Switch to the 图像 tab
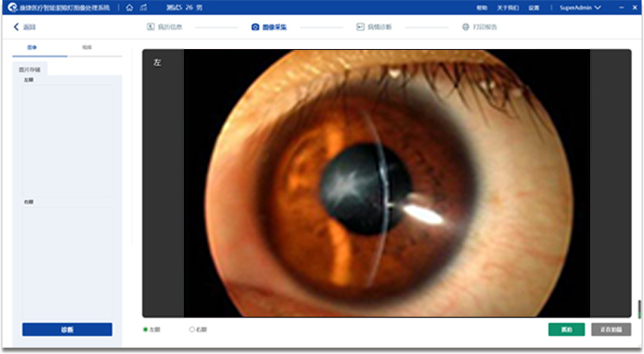644x354 pixels. (x=32, y=48)
